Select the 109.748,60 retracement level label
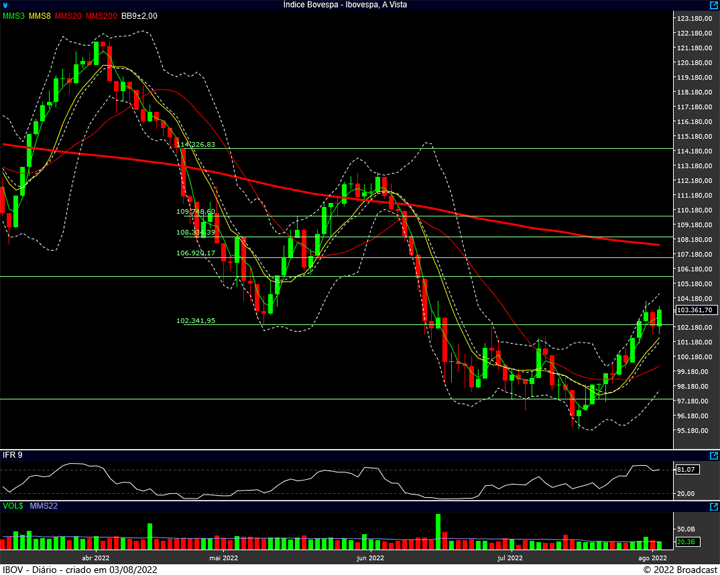Image resolution: width=720 pixels, height=575 pixels. pyautogui.click(x=196, y=211)
